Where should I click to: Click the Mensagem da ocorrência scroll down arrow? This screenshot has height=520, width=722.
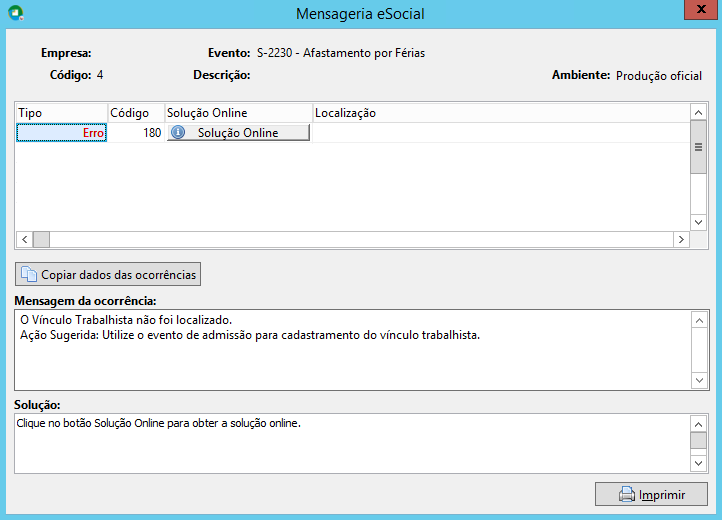coord(699,380)
